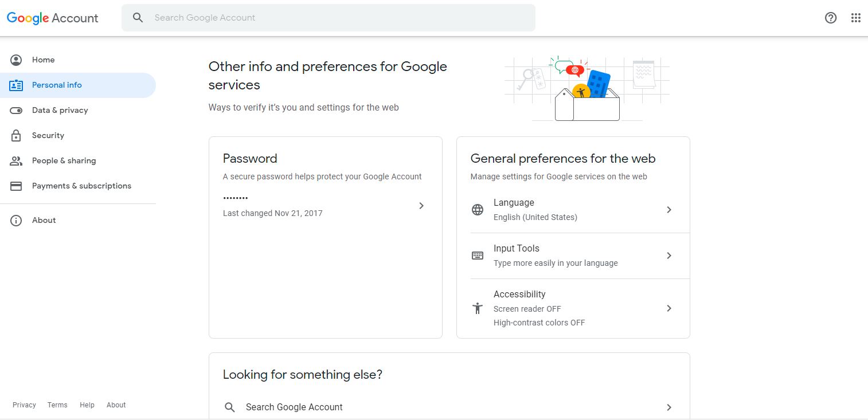Screen dimensions: 868x420
Task: Expand the Password row chevron
Action: point(421,206)
